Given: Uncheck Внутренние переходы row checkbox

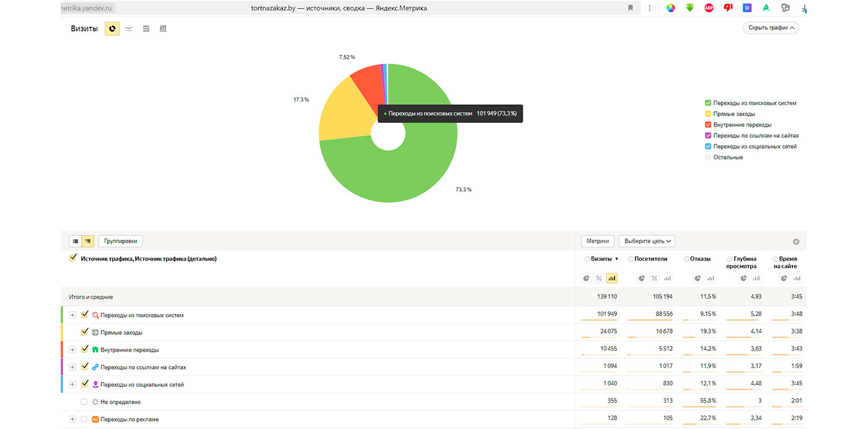Looking at the screenshot, I should (84, 349).
